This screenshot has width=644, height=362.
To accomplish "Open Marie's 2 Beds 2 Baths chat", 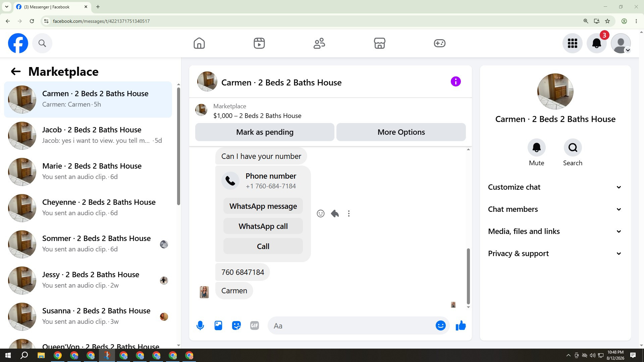I will tap(88, 172).
